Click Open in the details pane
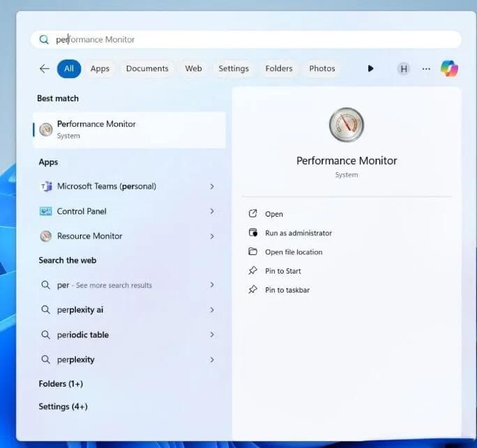477x448 pixels. click(x=274, y=214)
